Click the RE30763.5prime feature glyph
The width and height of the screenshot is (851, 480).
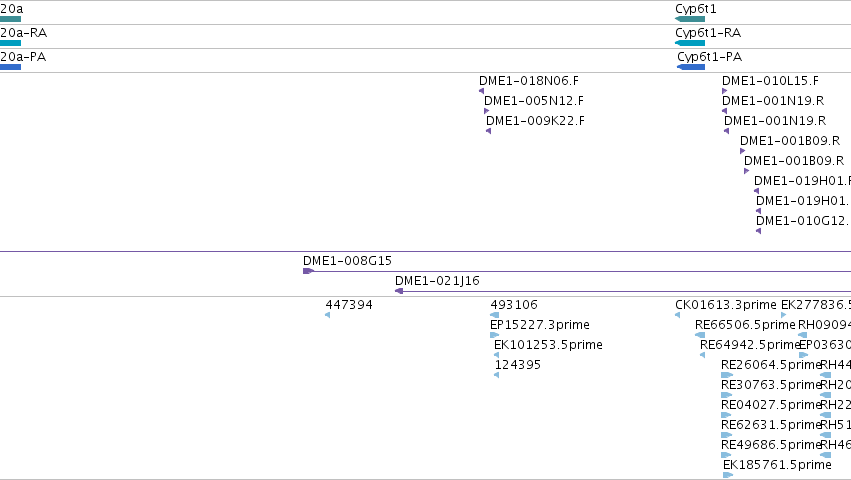pos(727,395)
